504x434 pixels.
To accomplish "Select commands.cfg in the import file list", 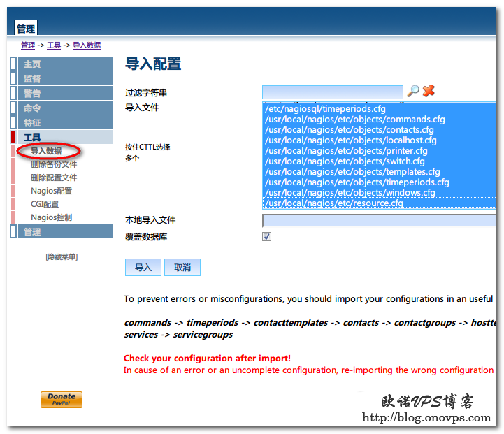I will 354,120.
